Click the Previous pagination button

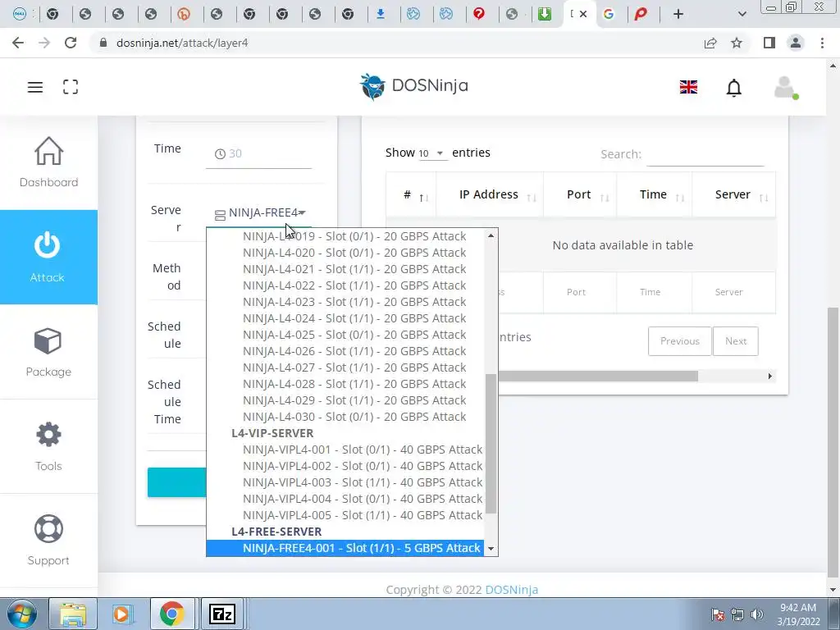click(680, 341)
